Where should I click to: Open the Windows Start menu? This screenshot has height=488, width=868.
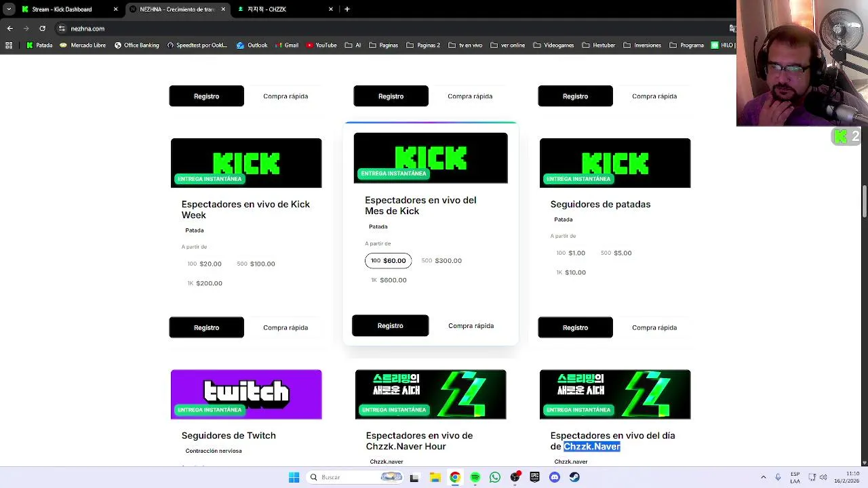coord(294,477)
